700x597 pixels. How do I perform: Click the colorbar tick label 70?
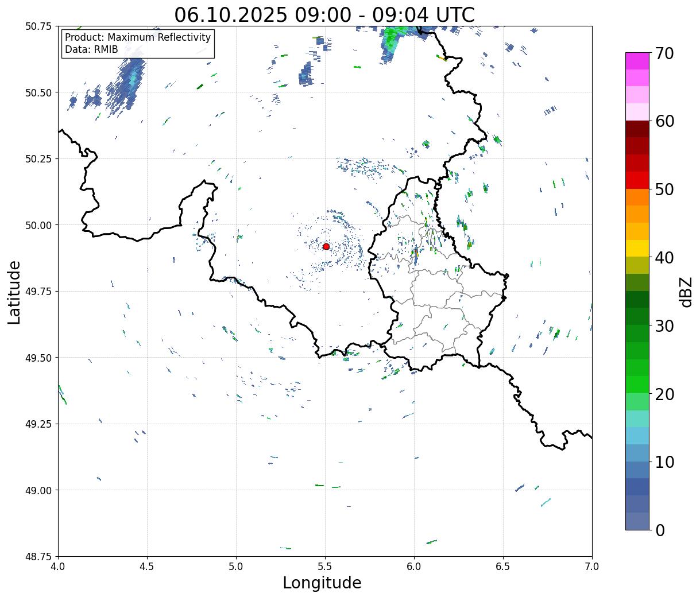[664, 53]
